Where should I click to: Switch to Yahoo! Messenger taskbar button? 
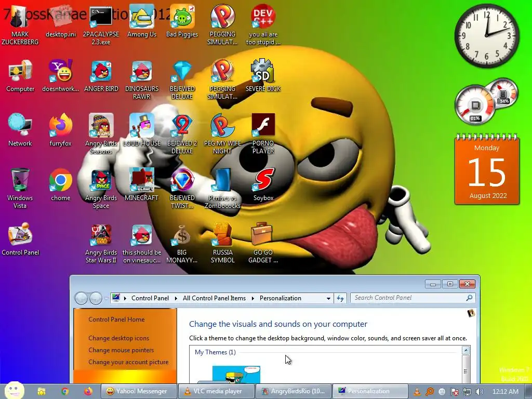[139, 391]
